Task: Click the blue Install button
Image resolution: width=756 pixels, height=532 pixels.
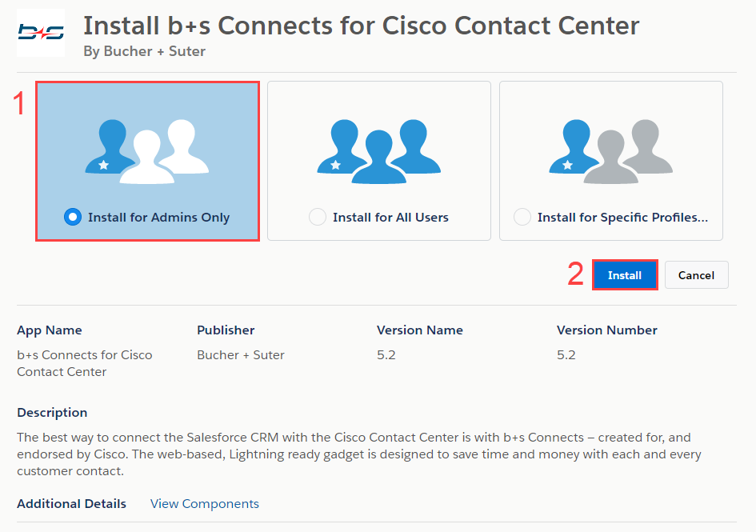Action: point(625,275)
